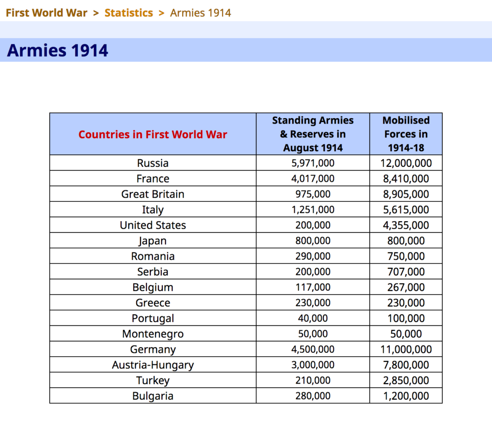
Task: Click Russia's mobilised forces value 12,000,000
Action: 406,163
